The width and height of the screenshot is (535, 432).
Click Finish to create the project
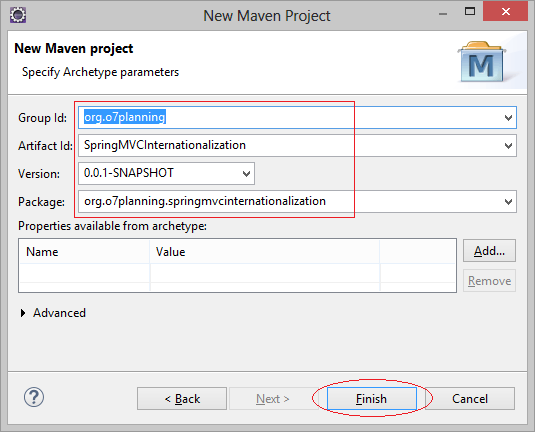click(x=372, y=399)
